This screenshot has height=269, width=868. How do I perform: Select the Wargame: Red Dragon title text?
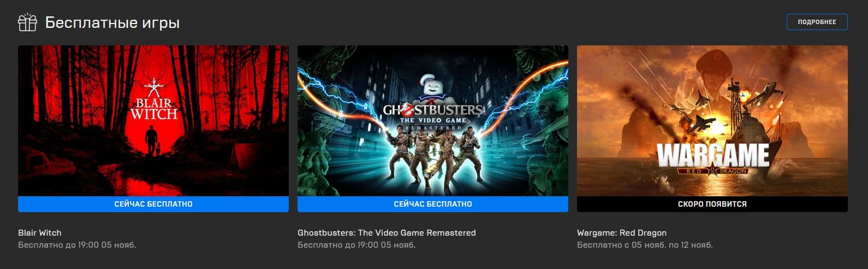click(622, 232)
